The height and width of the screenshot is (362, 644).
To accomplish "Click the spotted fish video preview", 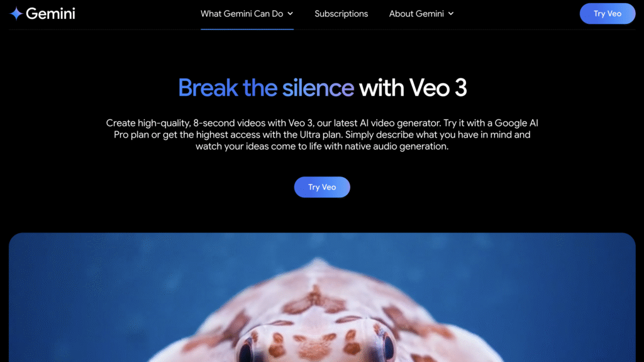I will click(322, 297).
